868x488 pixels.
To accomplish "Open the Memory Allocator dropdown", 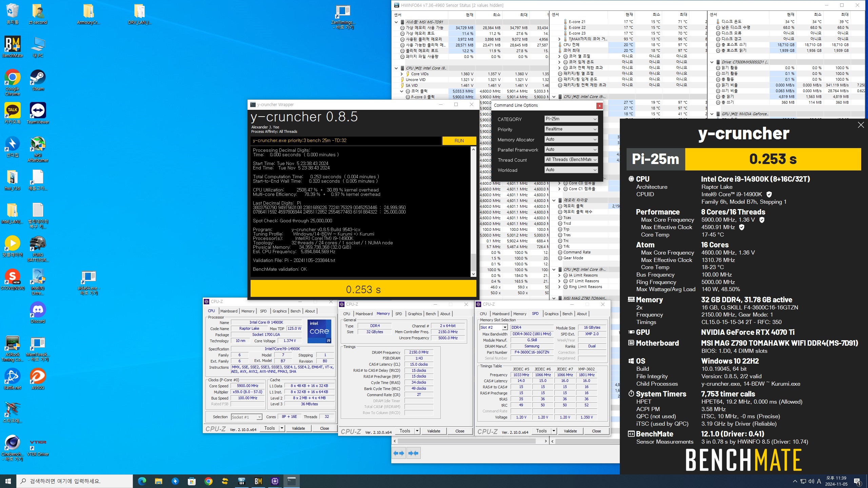I will [571, 139].
